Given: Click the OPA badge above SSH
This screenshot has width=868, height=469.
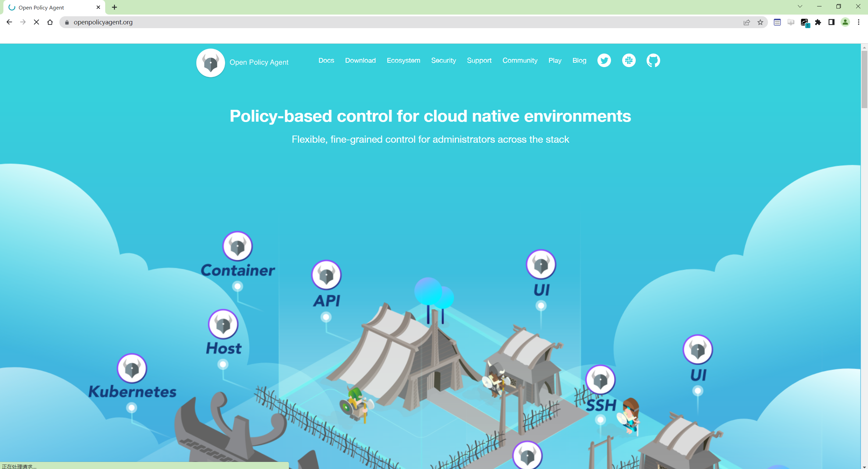Looking at the screenshot, I should (x=600, y=380).
